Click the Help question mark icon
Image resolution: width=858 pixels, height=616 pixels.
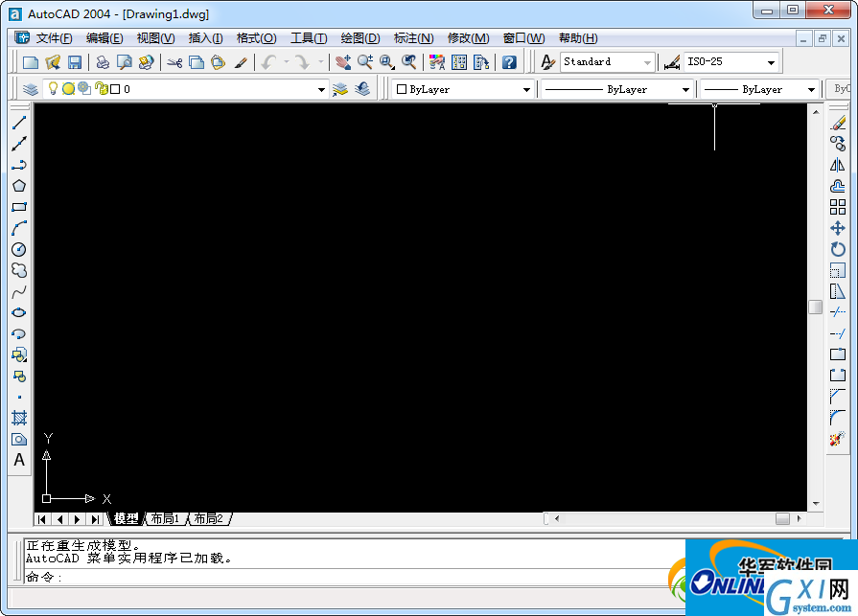tap(509, 62)
